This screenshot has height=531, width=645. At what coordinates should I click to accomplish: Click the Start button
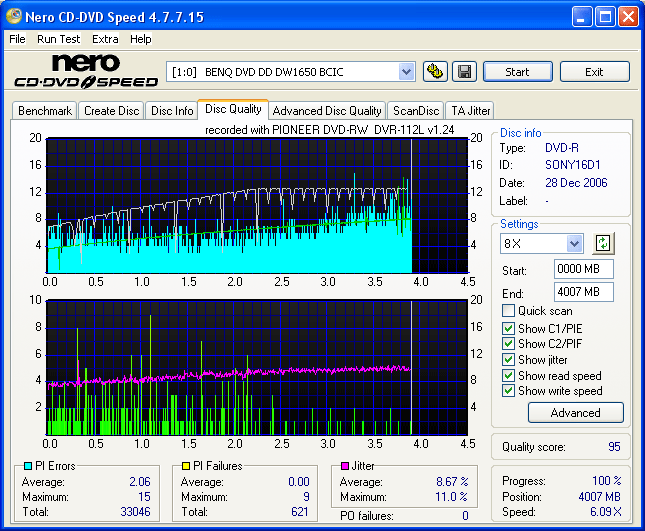click(x=517, y=72)
